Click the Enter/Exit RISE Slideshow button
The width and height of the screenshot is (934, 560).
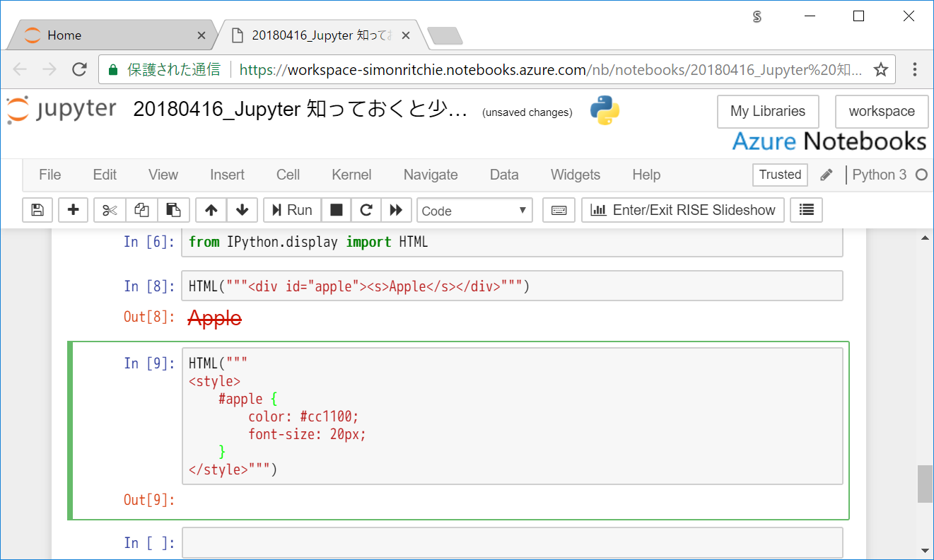coord(682,209)
